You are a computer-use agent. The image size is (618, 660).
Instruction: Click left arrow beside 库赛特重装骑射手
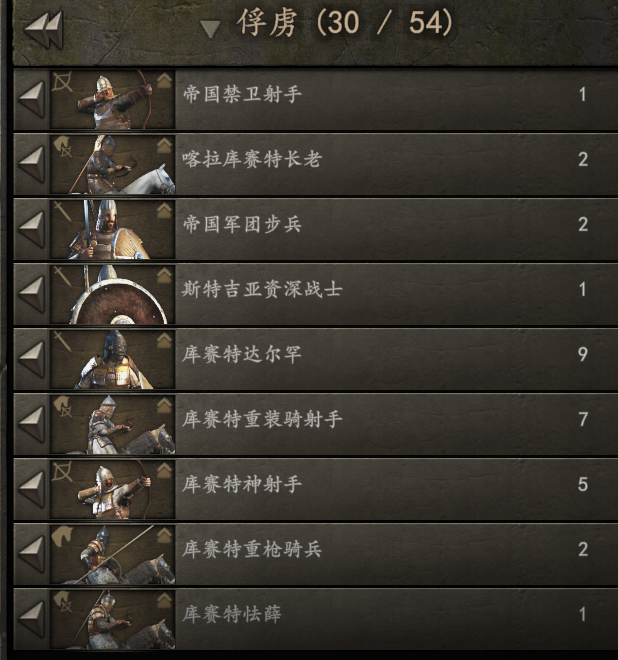pos(32,425)
